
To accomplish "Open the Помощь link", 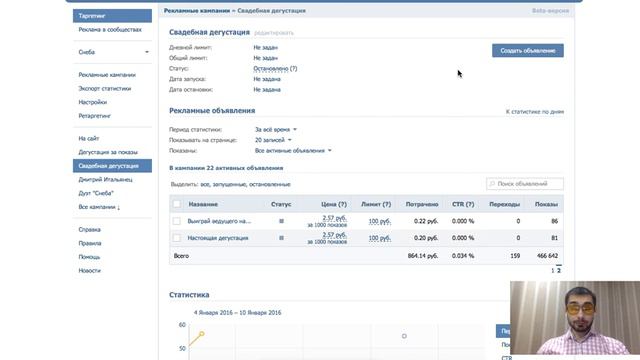I will [89, 257].
